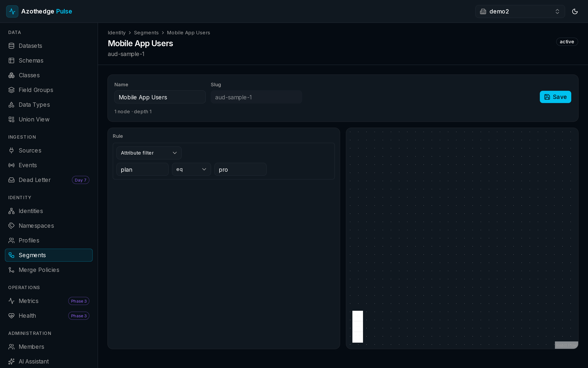This screenshot has height=368, width=588.
Task: Click the React Flow attribution link
Action: pyautogui.click(x=566, y=345)
